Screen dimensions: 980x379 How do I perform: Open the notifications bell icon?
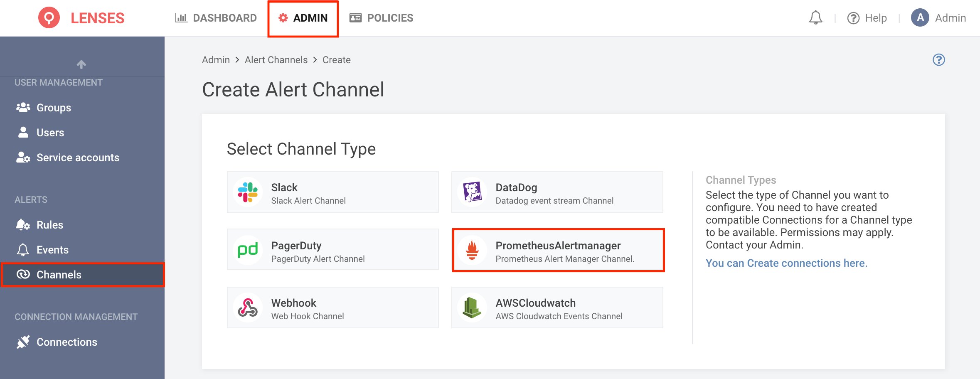pos(815,18)
